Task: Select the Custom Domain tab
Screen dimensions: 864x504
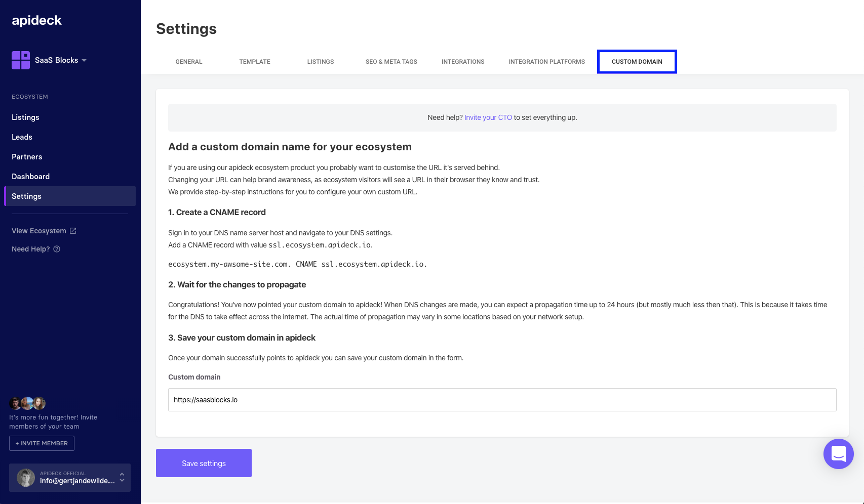Action: click(x=637, y=62)
